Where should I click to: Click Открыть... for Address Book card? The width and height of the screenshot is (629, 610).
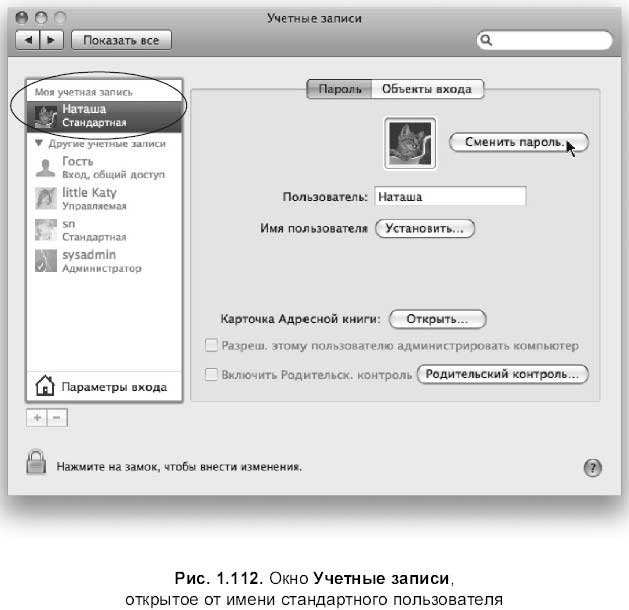click(438, 319)
